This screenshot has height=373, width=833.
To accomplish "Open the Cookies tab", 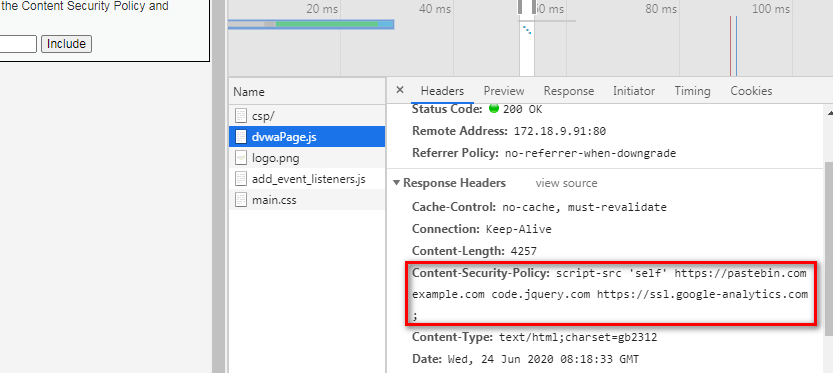I will pos(751,91).
